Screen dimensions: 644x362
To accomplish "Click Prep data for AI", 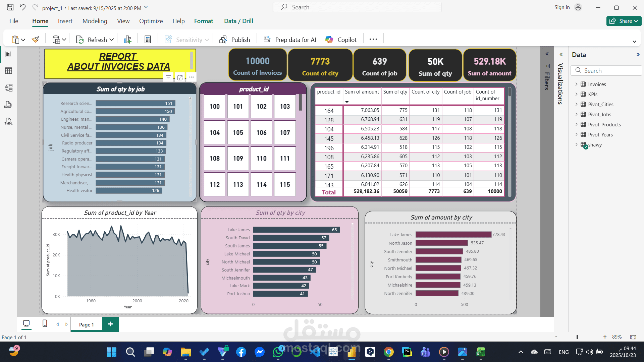I will coord(290,40).
